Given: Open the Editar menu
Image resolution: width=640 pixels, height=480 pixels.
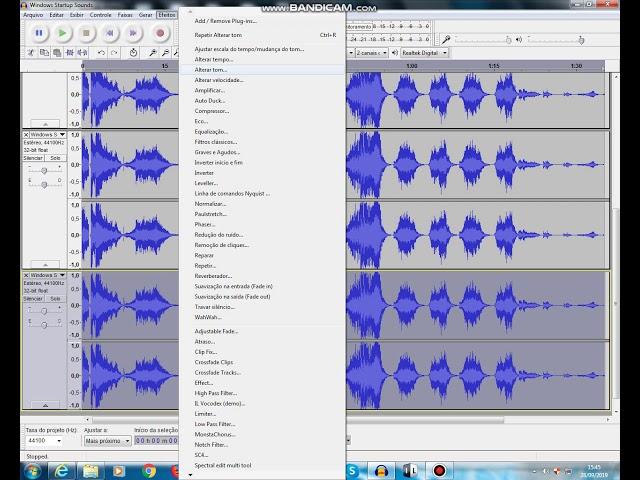Looking at the screenshot, I should 57,15.
